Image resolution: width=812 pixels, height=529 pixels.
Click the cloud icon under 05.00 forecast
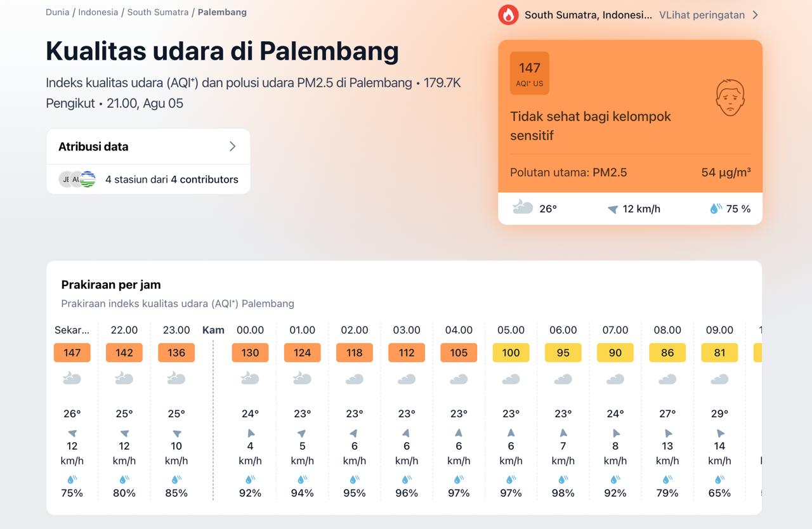511,379
